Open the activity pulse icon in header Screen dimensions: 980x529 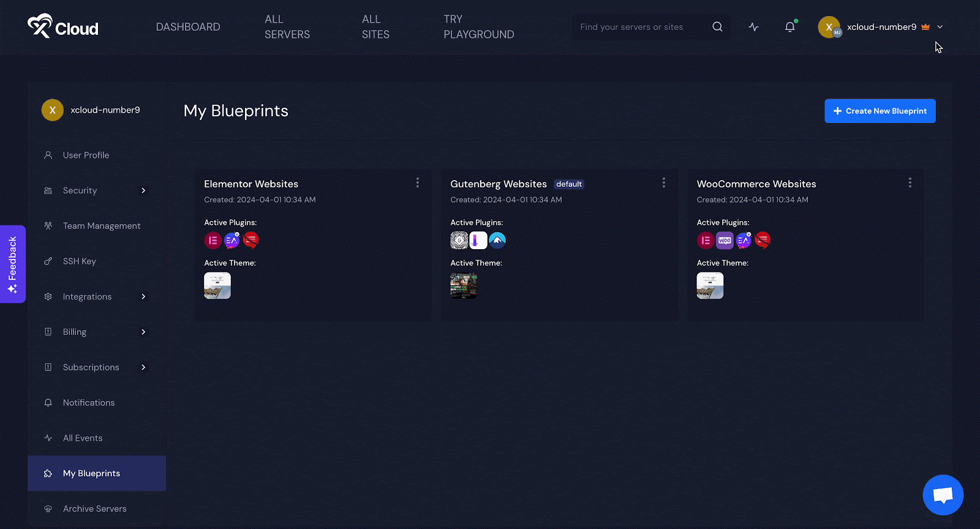pos(753,27)
